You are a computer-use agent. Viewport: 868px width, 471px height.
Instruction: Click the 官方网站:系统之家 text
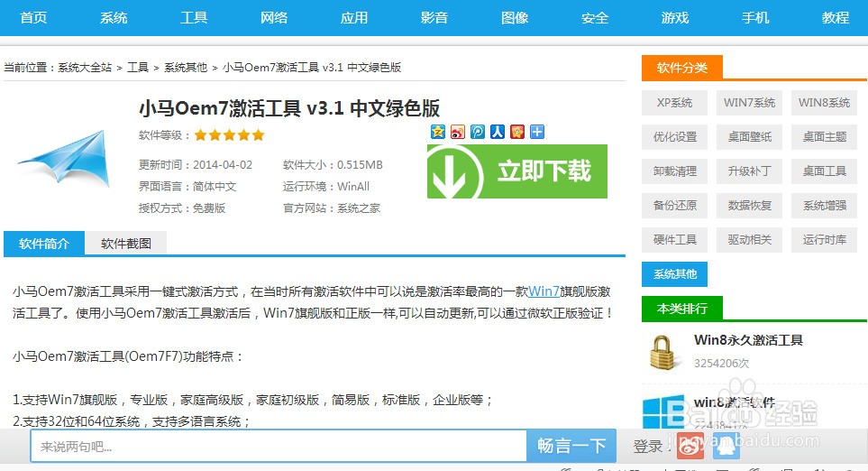click(x=332, y=208)
